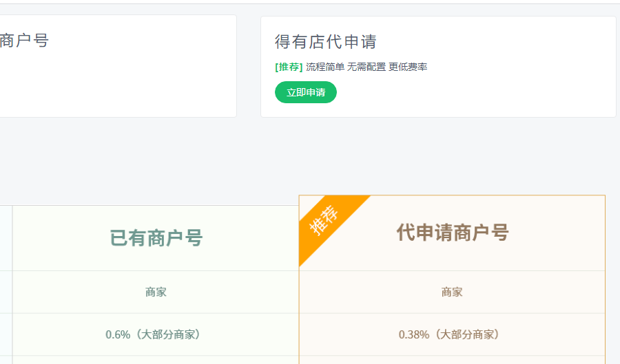Click the blank cell left of 0.6% rate
Screen dimensions: 620x364
pyautogui.click(x=6, y=334)
